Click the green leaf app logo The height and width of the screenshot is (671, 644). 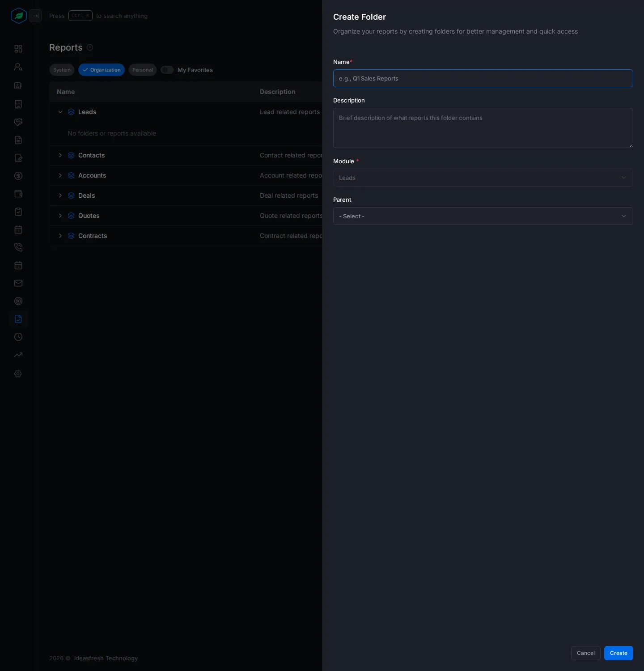point(18,16)
